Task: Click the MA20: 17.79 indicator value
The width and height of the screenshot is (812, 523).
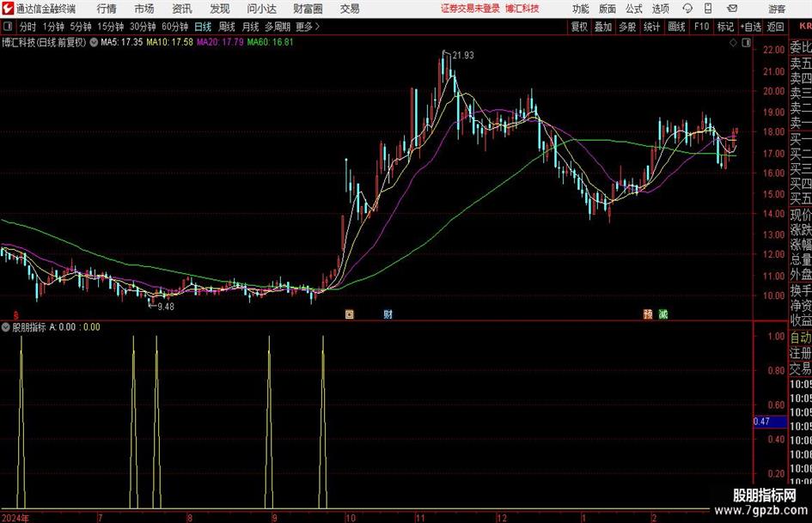Action: coord(220,42)
